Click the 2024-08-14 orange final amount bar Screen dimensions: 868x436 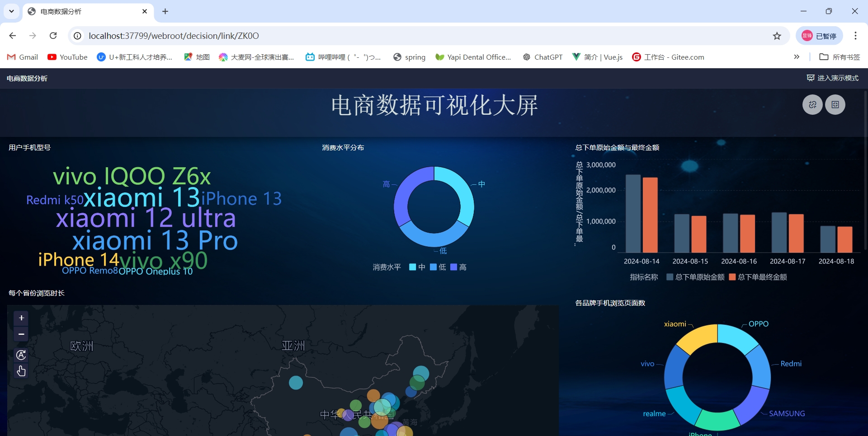point(650,215)
